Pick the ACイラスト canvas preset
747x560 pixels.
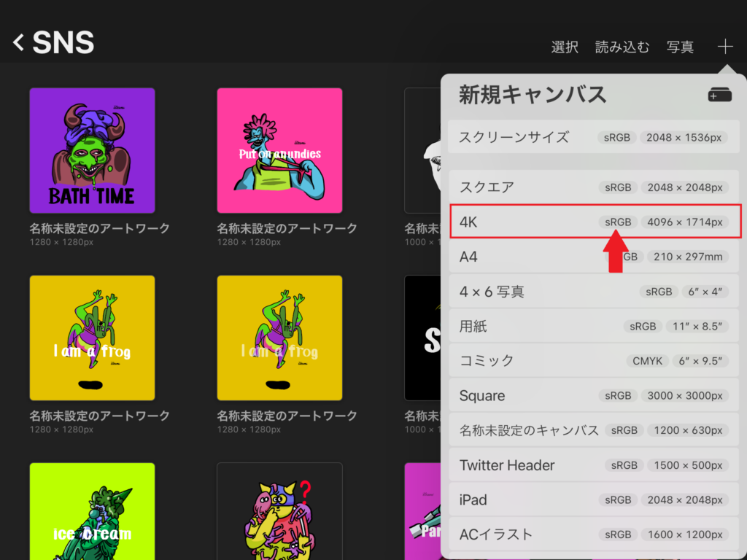(x=594, y=534)
